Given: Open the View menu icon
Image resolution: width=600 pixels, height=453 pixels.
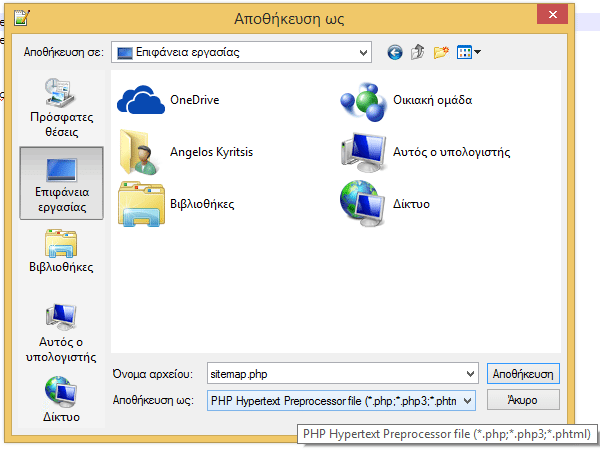Looking at the screenshot, I should pyautogui.click(x=468, y=51).
